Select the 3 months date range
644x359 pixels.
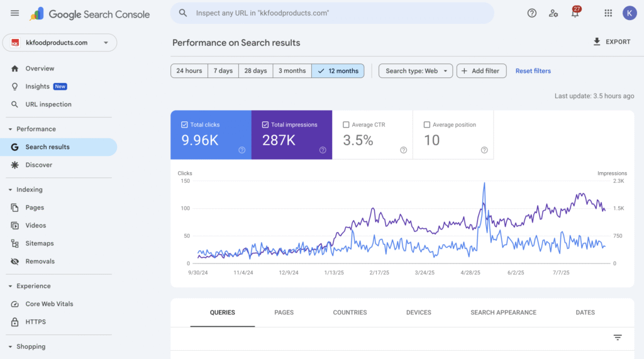click(292, 70)
